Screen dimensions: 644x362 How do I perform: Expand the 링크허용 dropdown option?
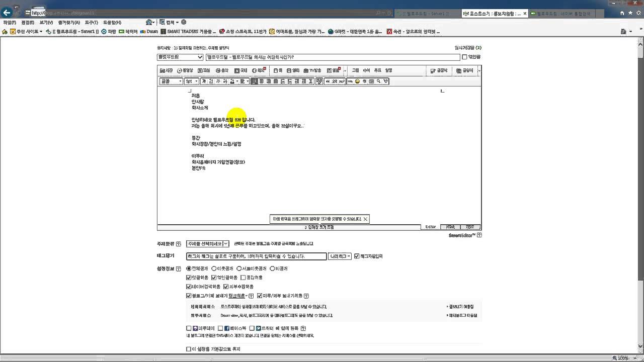237,296
